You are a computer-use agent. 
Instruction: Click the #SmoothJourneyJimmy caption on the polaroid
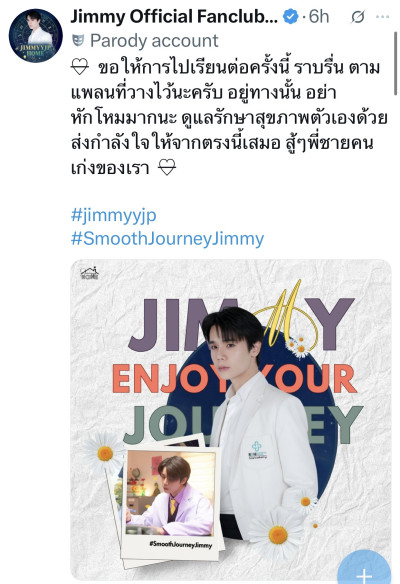point(181,545)
